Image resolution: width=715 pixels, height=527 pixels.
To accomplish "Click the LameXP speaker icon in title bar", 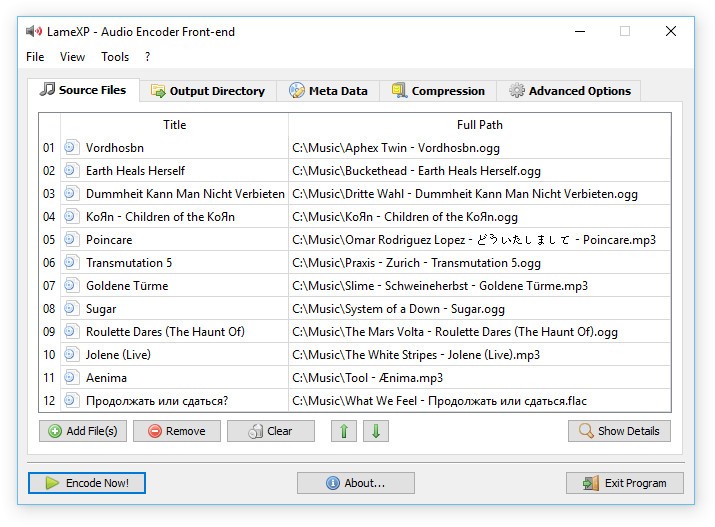I will pos(35,31).
